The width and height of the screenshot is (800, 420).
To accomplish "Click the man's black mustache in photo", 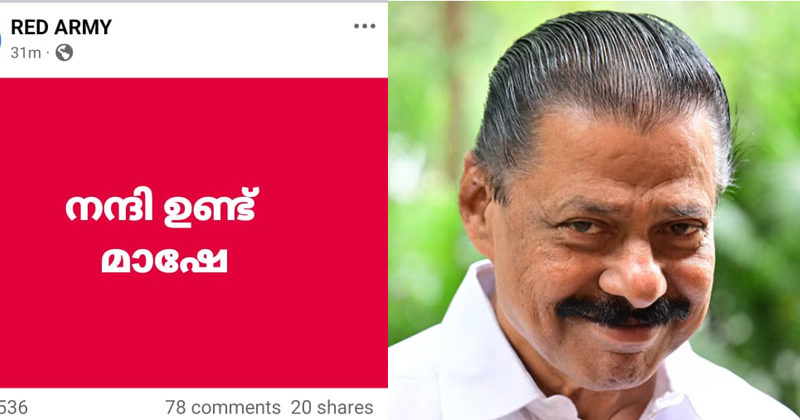I will pyautogui.click(x=622, y=310).
